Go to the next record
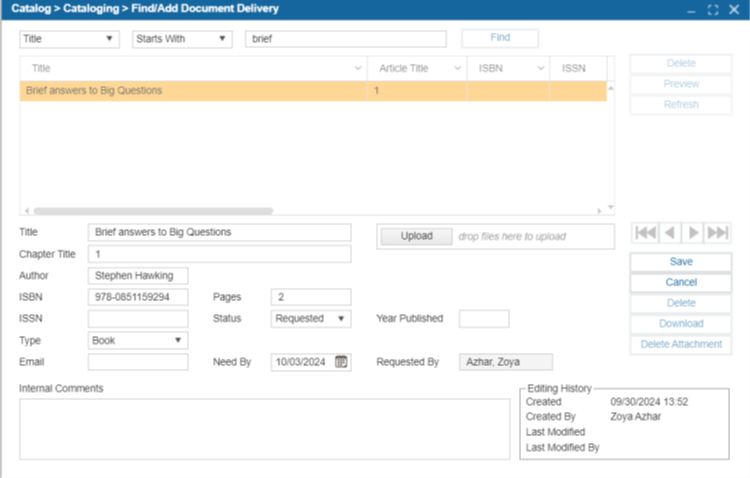The width and height of the screenshot is (750, 478). click(694, 233)
